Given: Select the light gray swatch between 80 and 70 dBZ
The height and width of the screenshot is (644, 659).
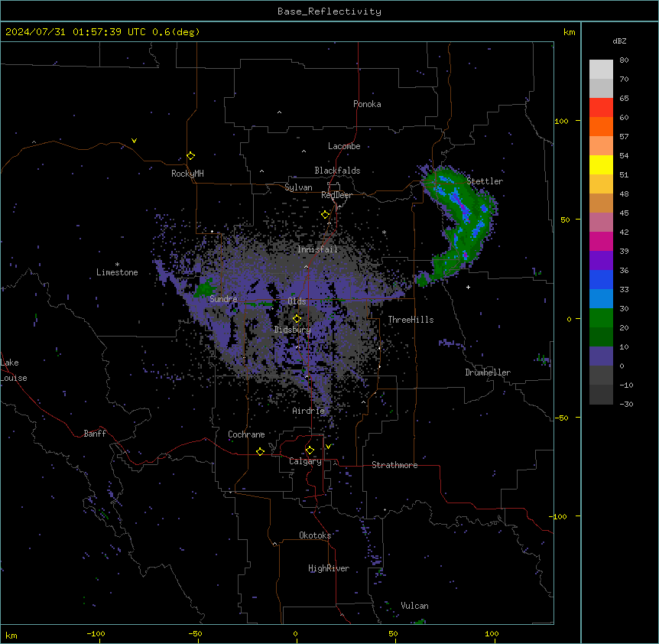Looking at the screenshot, I should (x=601, y=70).
